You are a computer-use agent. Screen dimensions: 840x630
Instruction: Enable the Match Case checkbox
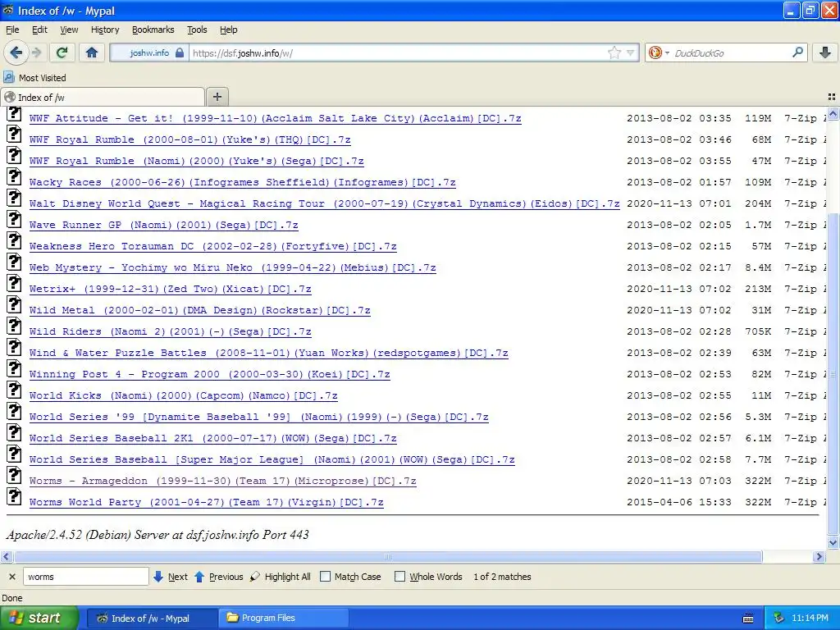(325, 577)
